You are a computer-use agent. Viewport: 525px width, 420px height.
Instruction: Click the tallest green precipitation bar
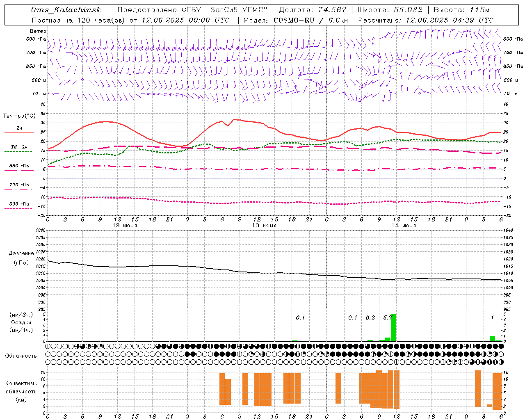pos(393,328)
